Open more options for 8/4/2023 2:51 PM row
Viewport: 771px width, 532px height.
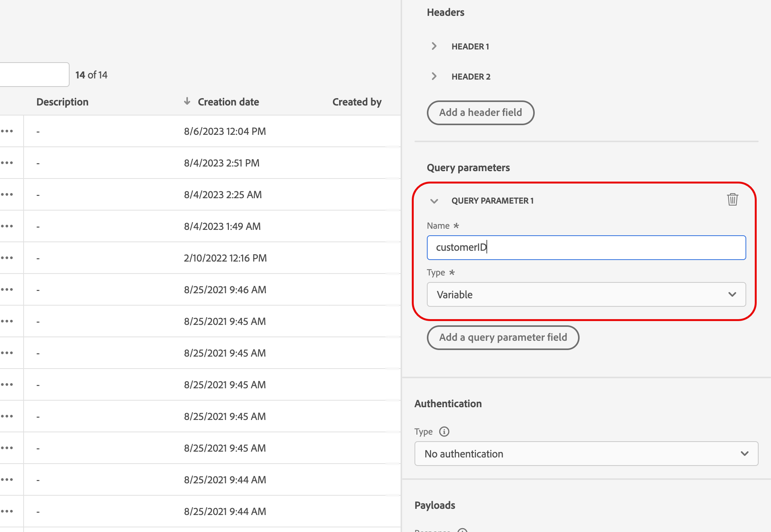pyautogui.click(x=7, y=163)
